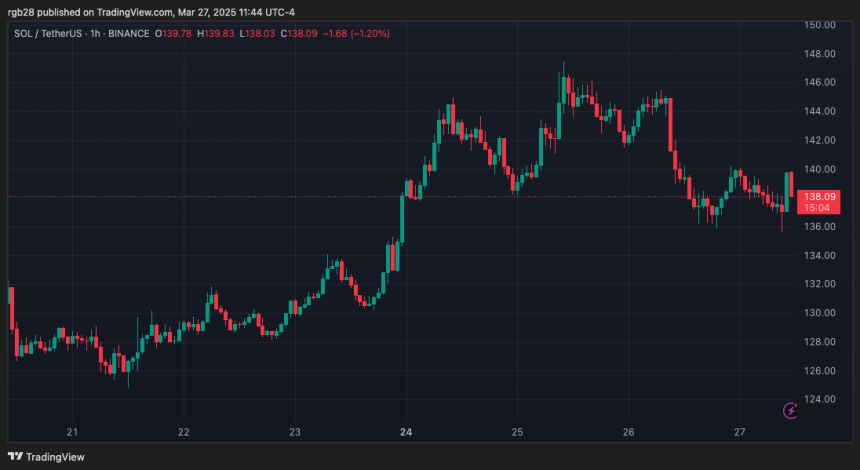Click the high value H139.83

[216, 33]
